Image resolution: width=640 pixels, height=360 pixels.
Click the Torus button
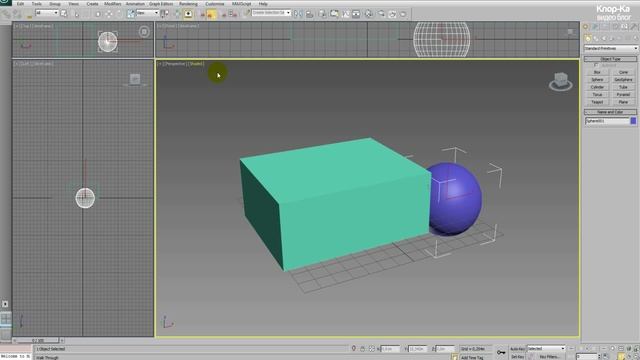point(597,94)
